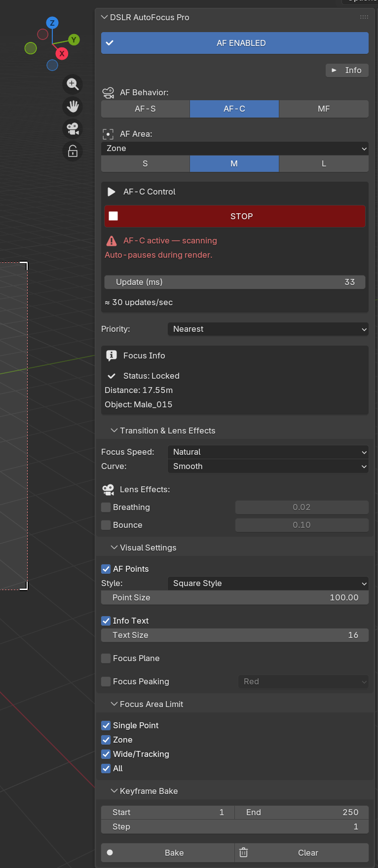Image resolution: width=378 pixels, height=868 pixels.
Task: Click the Object: Male_015 text
Action: click(139, 404)
